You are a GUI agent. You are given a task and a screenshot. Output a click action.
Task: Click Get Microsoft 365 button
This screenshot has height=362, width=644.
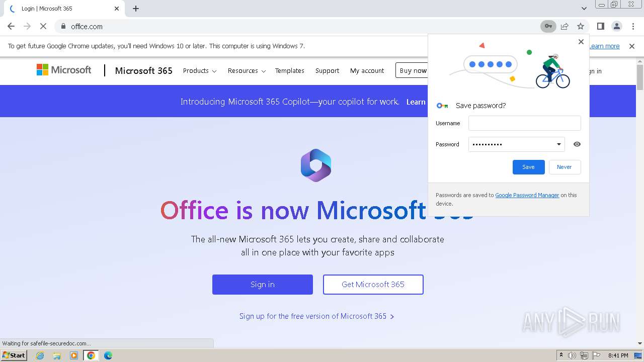pos(373,285)
